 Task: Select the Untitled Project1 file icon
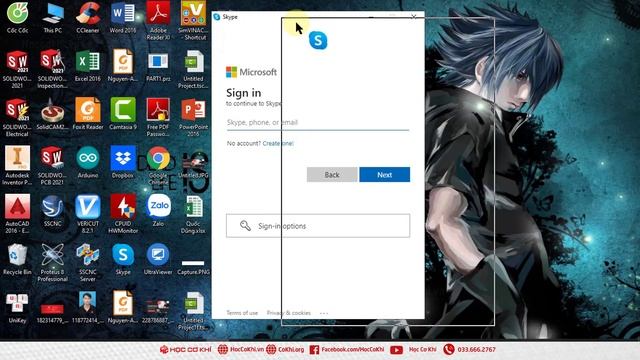pyautogui.click(x=193, y=304)
